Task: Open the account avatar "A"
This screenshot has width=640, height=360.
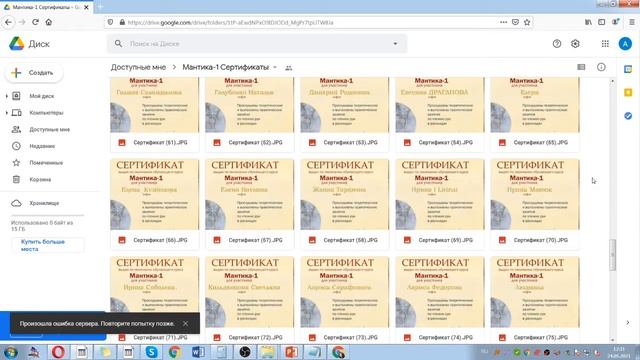Action: [x=625, y=44]
